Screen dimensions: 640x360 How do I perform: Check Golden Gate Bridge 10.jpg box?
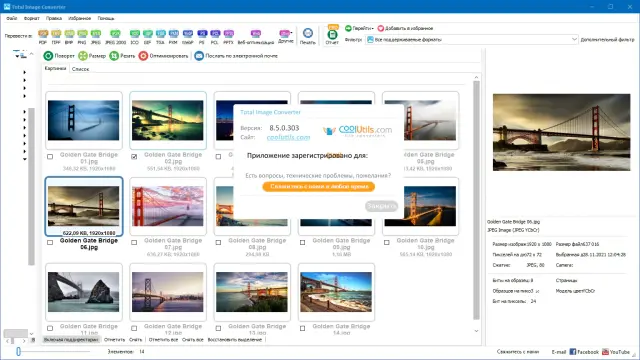[386, 242]
